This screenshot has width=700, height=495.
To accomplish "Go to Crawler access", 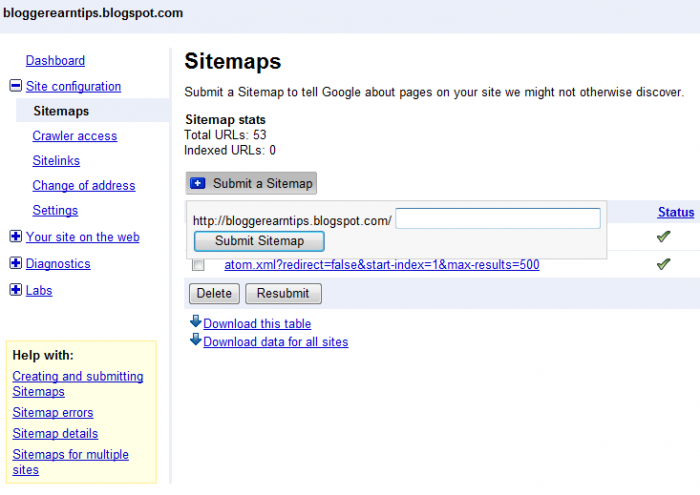I will click(x=74, y=136).
